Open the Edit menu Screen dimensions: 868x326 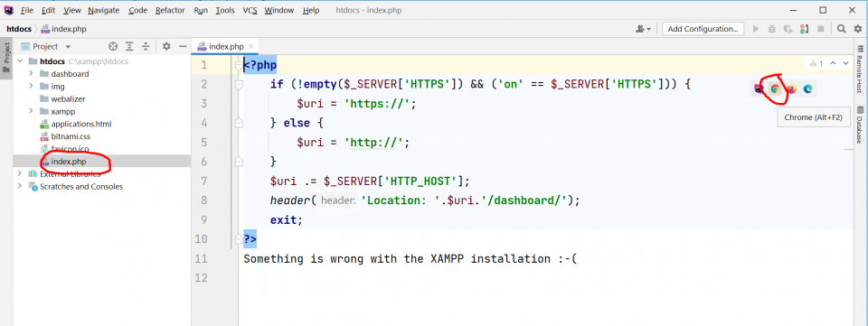(48, 10)
